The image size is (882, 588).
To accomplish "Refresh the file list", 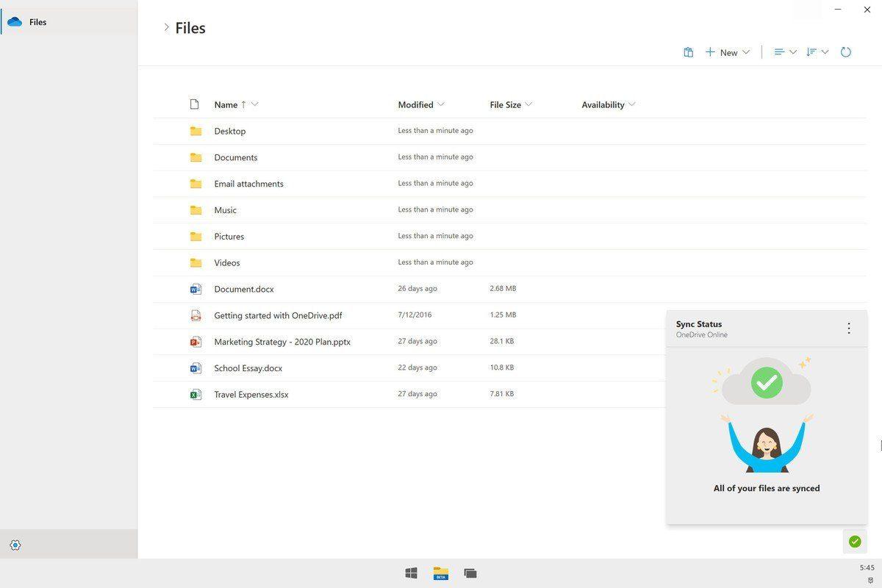I will [x=845, y=52].
